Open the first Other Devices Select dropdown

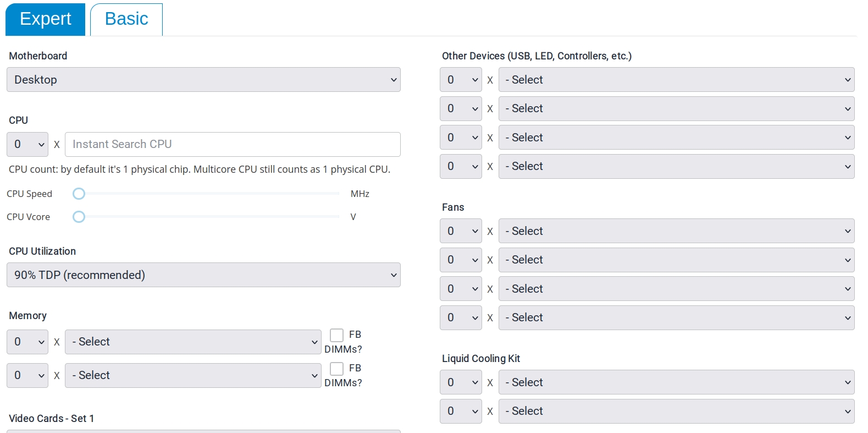click(677, 80)
